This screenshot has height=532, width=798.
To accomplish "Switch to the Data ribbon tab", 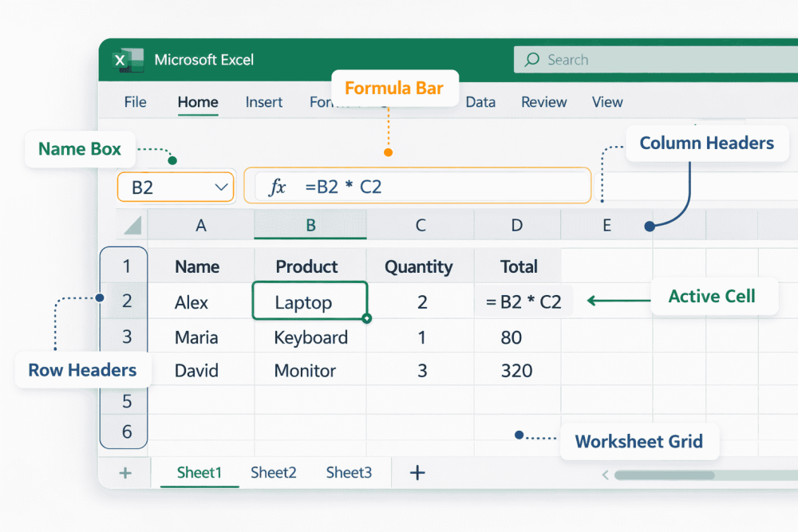I will point(480,102).
